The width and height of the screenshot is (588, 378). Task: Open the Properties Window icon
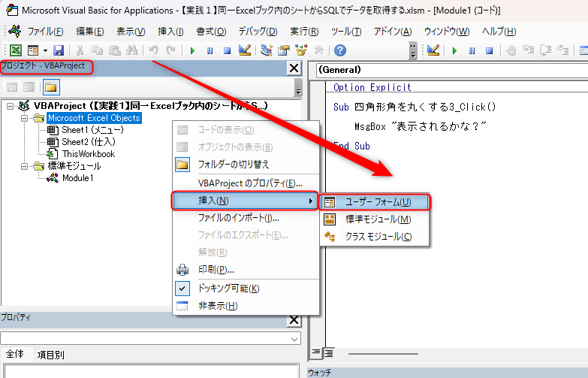[284, 50]
